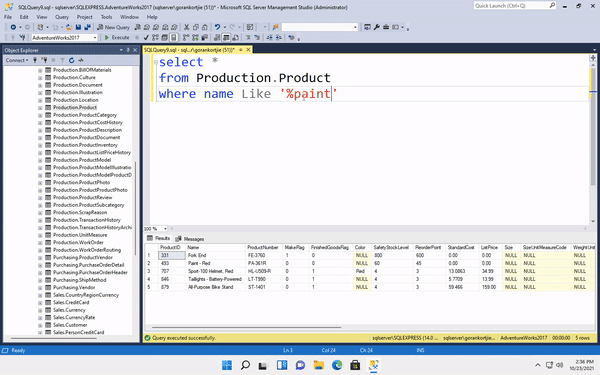Click the results horizontal scrollbar
Image resolution: width=600 pixels, height=375 pixels.
point(246,328)
